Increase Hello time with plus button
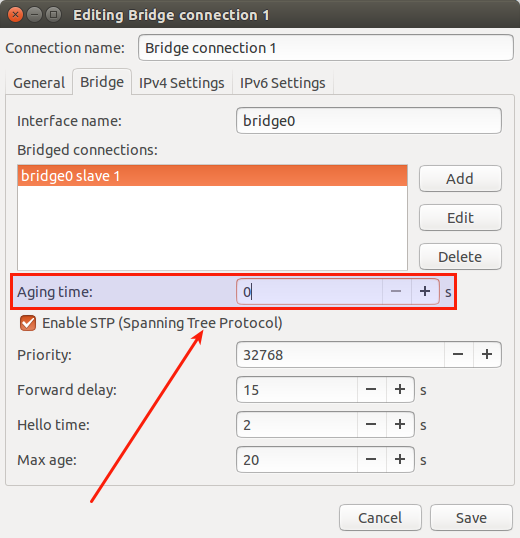 coord(400,424)
